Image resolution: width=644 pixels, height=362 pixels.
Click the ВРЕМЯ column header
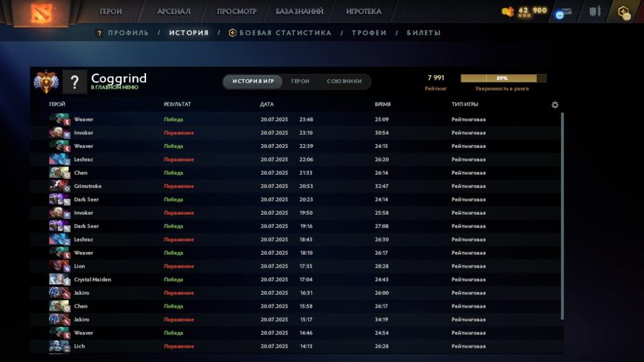tap(382, 104)
